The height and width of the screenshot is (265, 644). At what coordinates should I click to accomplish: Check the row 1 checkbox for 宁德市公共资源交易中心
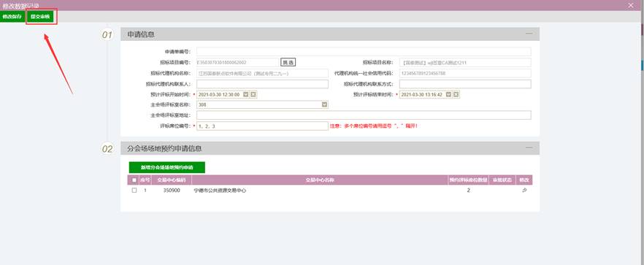pos(134,191)
